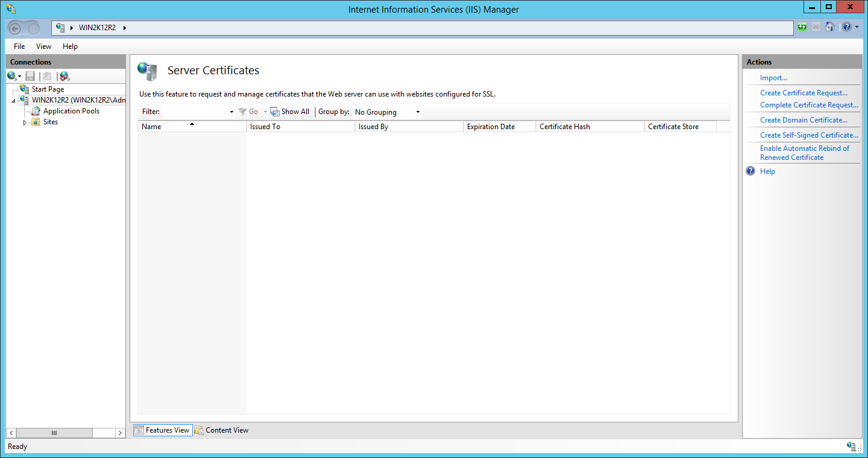Sort by the Issued By column header
Screen dimensions: 868x458
tap(409, 127)
